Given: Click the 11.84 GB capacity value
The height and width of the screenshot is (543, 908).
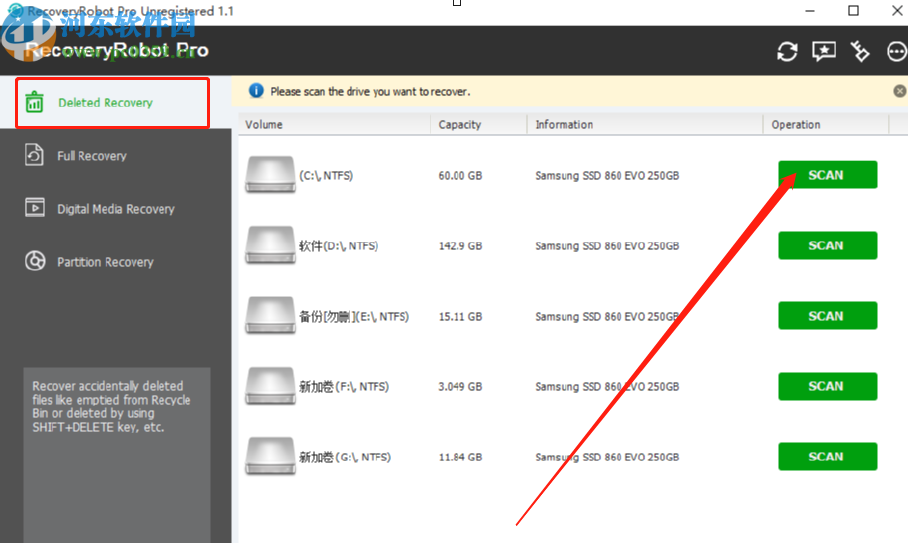Looking at the screenshot, I should (x=460, y=457).
